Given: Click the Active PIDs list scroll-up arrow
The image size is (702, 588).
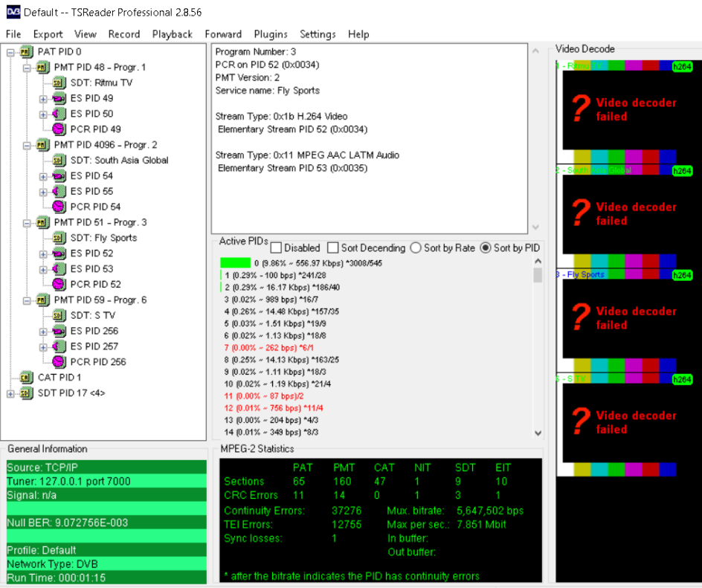Looking at the screenshot, I should click(538, 261).
